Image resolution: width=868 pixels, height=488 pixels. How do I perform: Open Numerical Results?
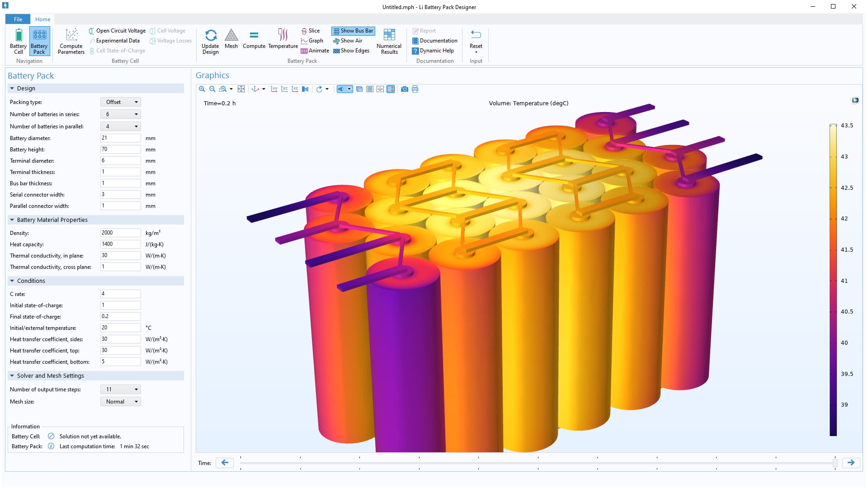pos(389,42)
